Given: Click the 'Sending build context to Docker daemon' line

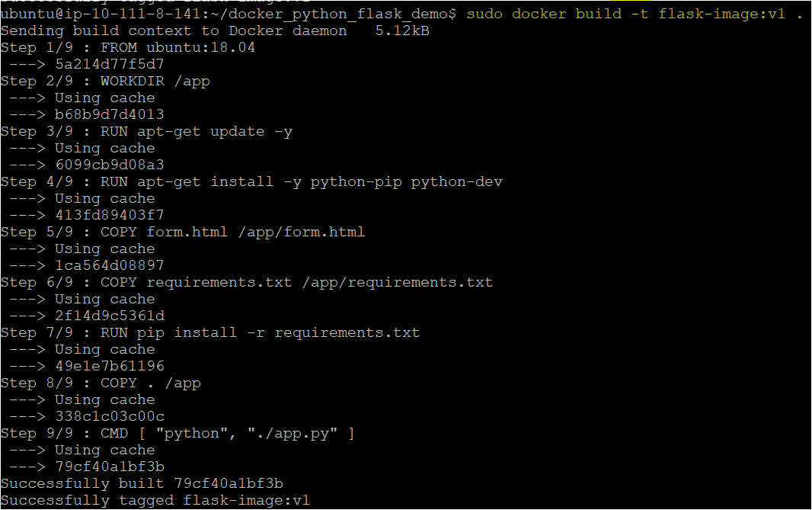Looking at the screenshot, I should 215,31.
